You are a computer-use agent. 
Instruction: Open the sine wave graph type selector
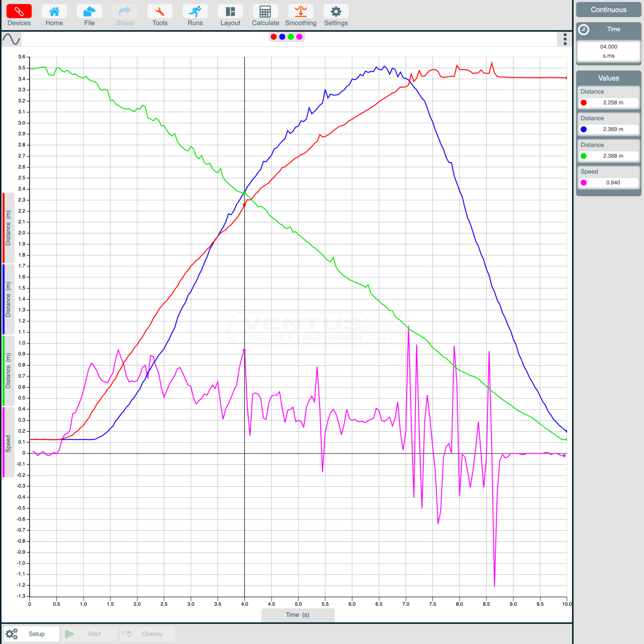pyautogui.click(x=11, y=39)
